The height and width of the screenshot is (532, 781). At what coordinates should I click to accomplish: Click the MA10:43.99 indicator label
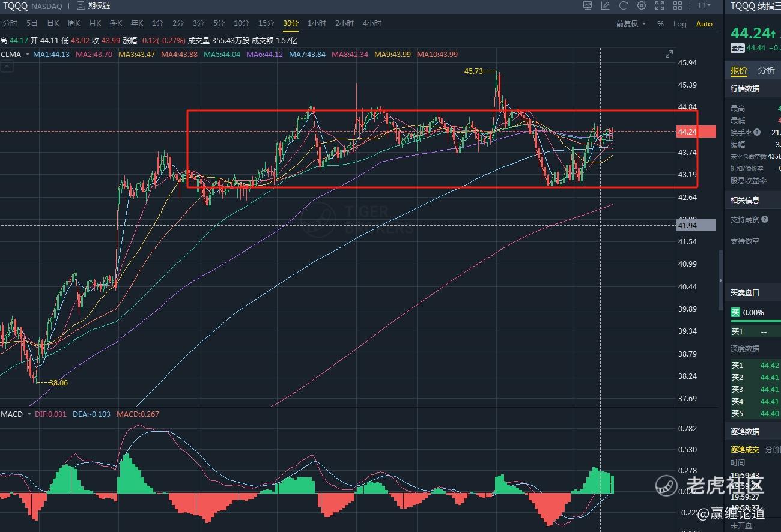pos(437,54)
